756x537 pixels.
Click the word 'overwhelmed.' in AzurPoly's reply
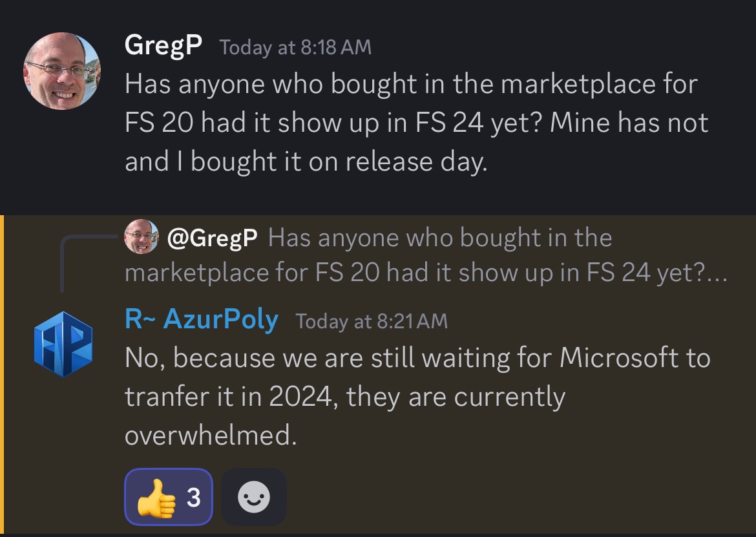point(211,435)
